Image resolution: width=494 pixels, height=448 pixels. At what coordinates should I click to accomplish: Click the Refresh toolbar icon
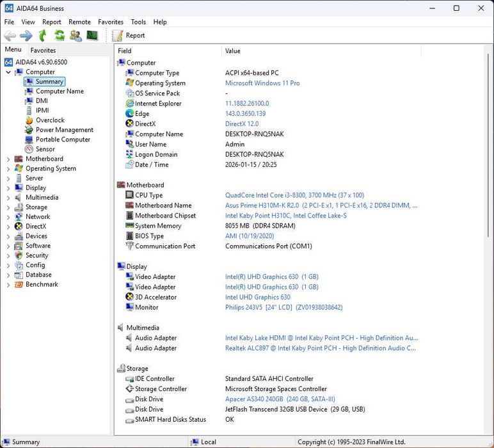(x=60, y=35)
